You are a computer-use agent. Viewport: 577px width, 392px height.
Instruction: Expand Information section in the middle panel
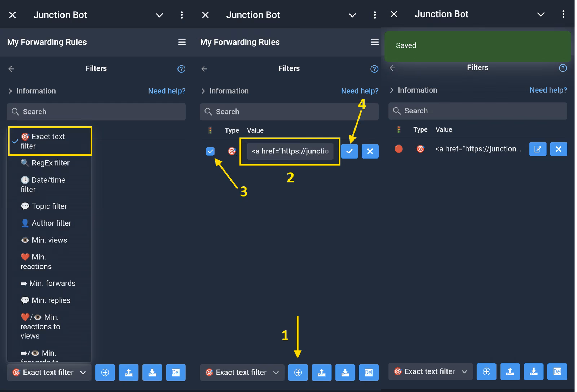pyautogui.click(x=225, y=91)
